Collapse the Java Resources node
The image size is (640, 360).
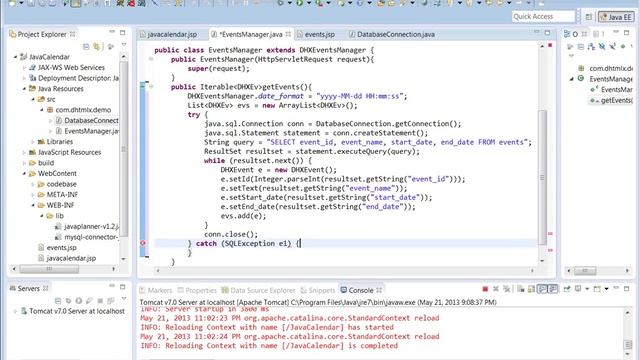pyautogui.click(x=24, y=89)
